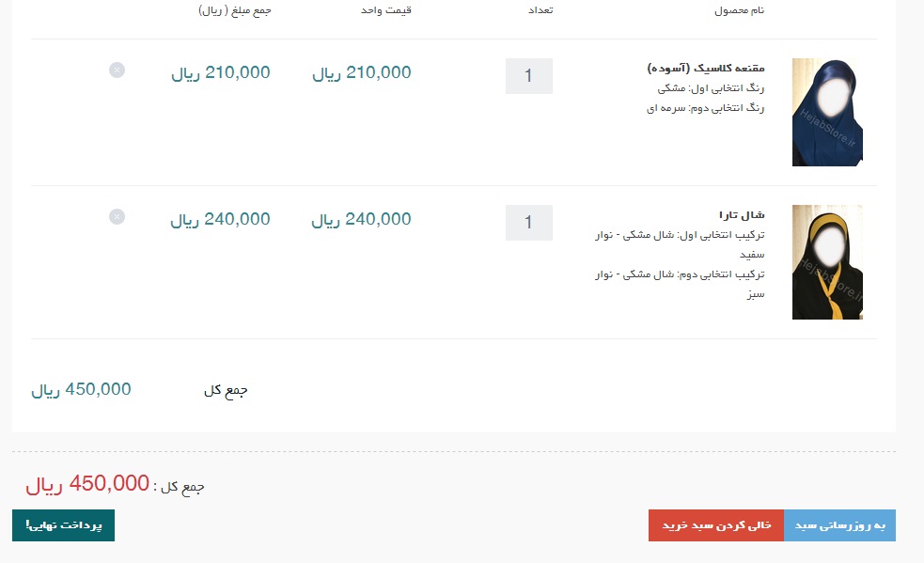Open the blue مقنعه کلاسیک product thumbnail
This screenshot has height=563, width=924.
pos(827,112)
